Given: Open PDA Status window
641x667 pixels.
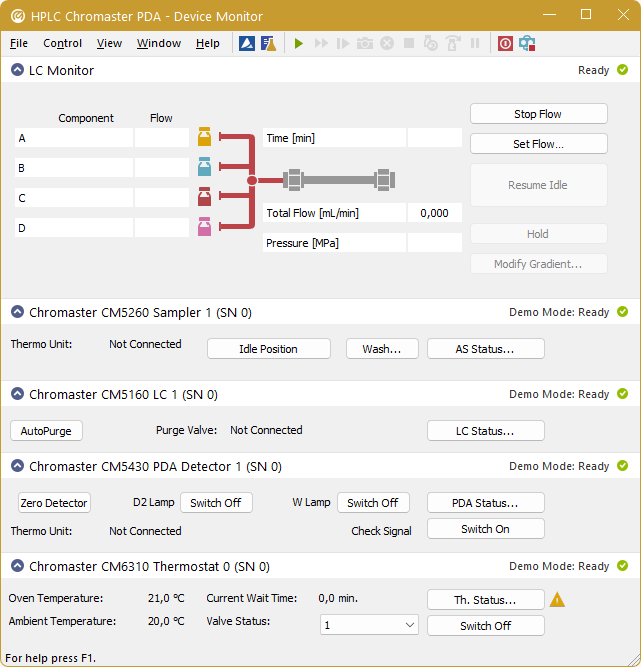Looking at the screenshot, I should click(486, 503).
